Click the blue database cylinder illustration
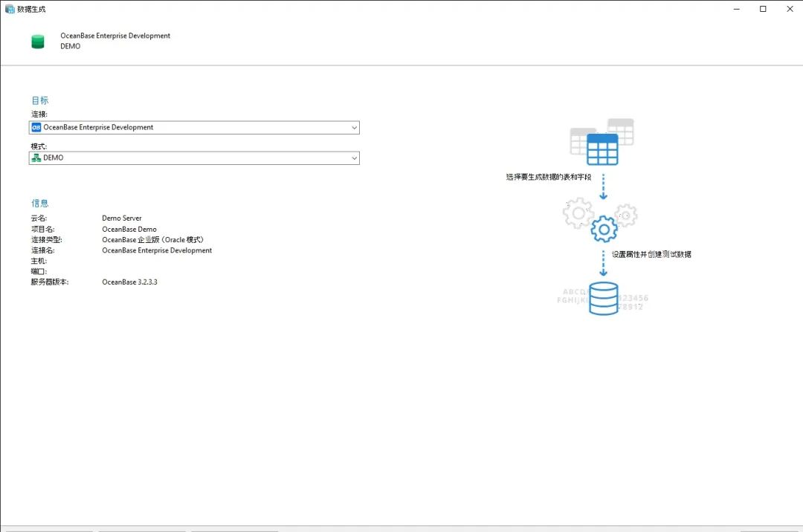Screen dimensions: 803x532 coord(603,298)
